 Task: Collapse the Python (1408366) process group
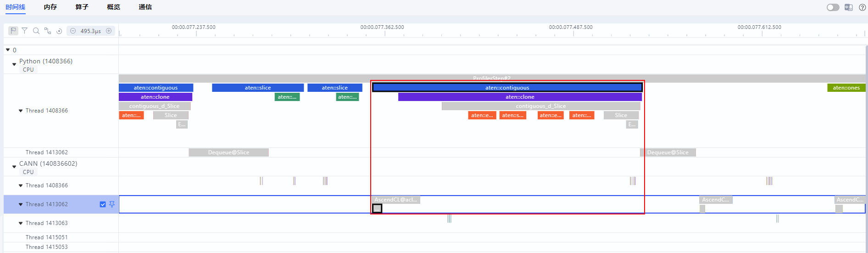pyautogui.click(x=14, y=64)
